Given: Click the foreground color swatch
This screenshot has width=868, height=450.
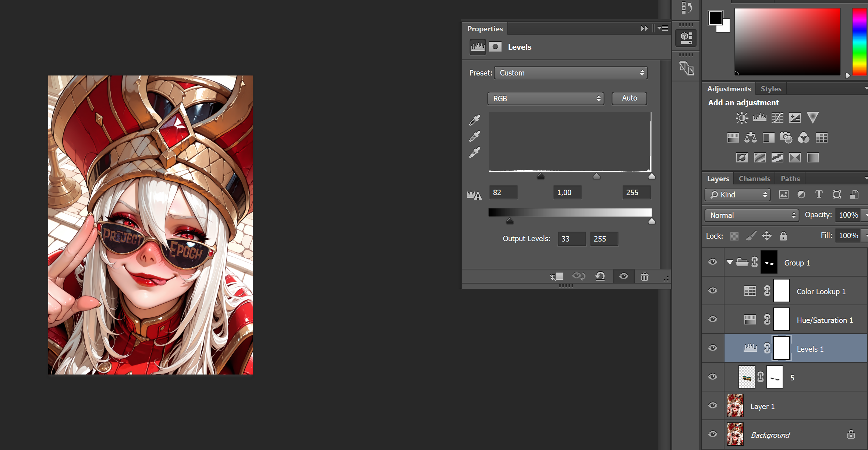Looking at the screenshot, I should tap(716, 18).
